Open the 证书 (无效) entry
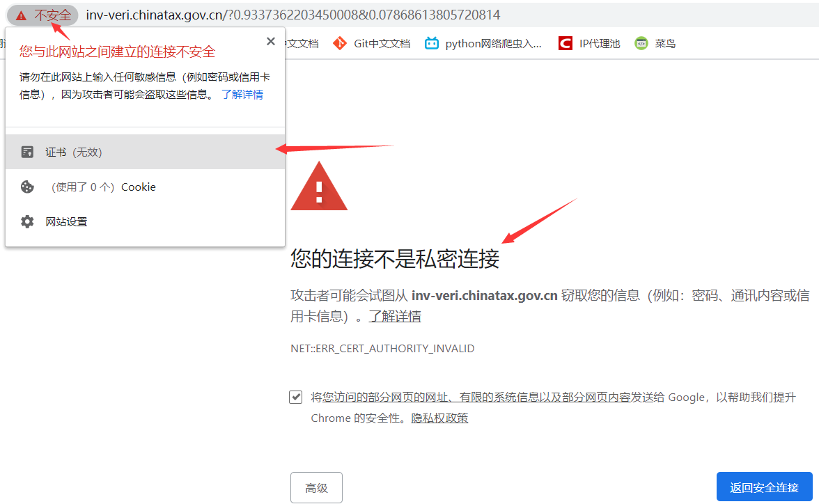 145,152
